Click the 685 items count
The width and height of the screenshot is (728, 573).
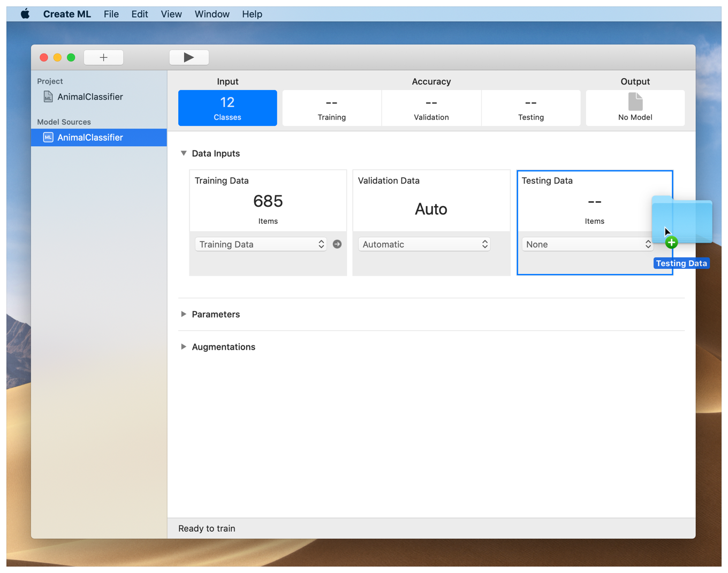[268, 201]
